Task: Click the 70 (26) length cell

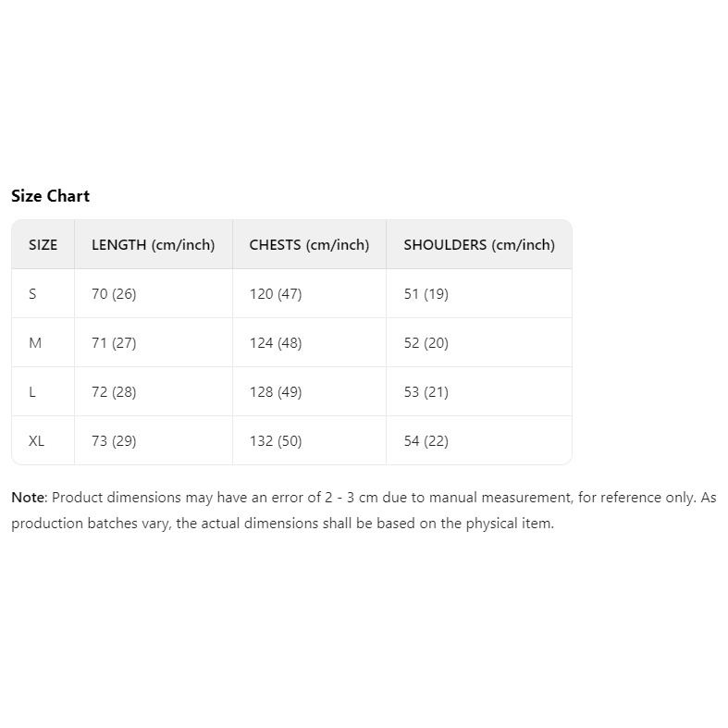Action: click(x=114, y=294)
